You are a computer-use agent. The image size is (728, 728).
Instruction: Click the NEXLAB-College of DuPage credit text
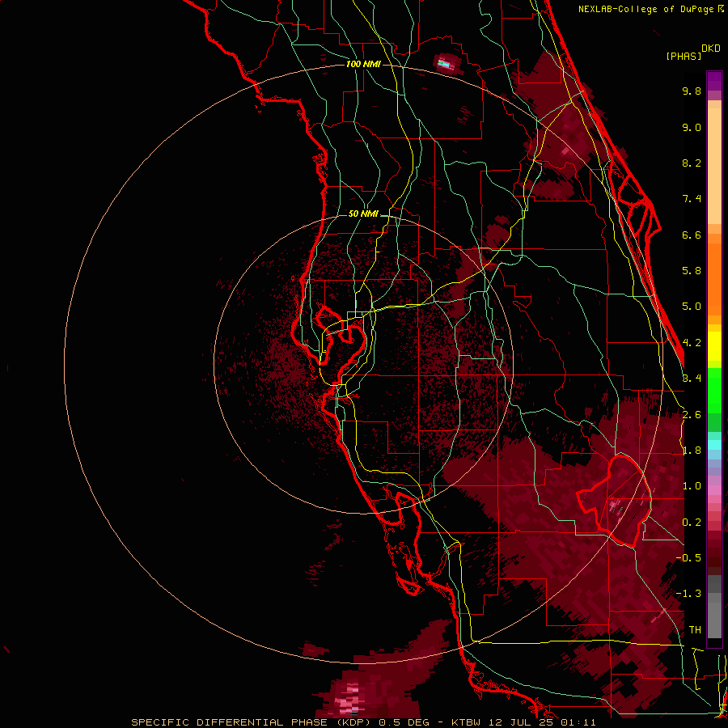650,9
